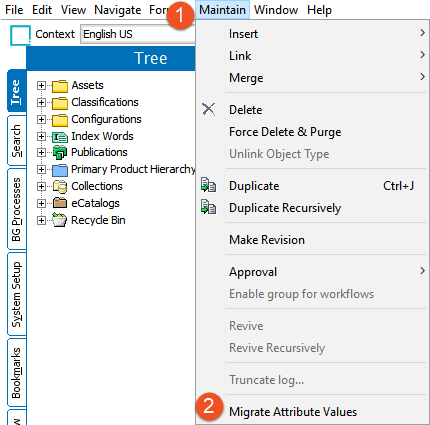The image size is (430, 425).
Task: Expand the Classifications tree node
Action: tap(41, 102)
